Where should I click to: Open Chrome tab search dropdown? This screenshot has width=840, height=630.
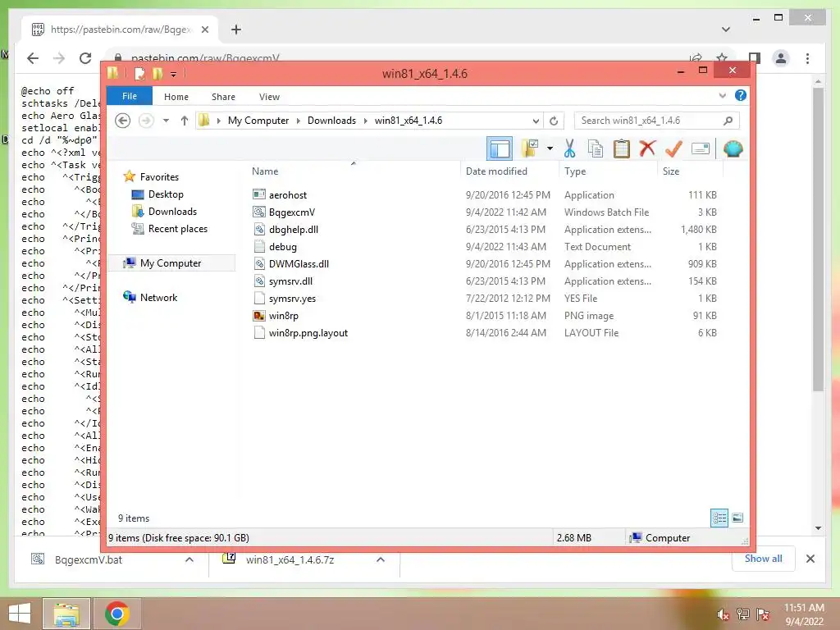click(726, 30)
